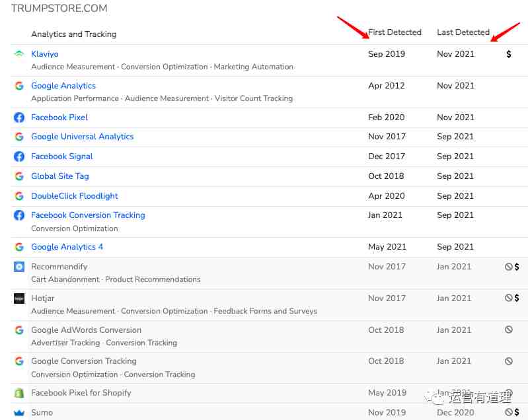Click the Analytics and Tracking section heading
The image size is (528, 420).
(x=74, y=34)
